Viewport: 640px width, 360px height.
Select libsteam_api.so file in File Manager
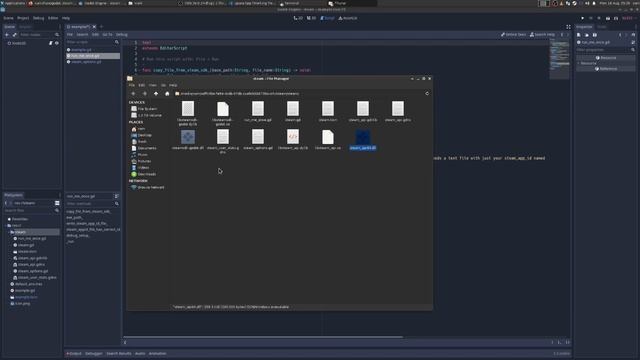328,140
